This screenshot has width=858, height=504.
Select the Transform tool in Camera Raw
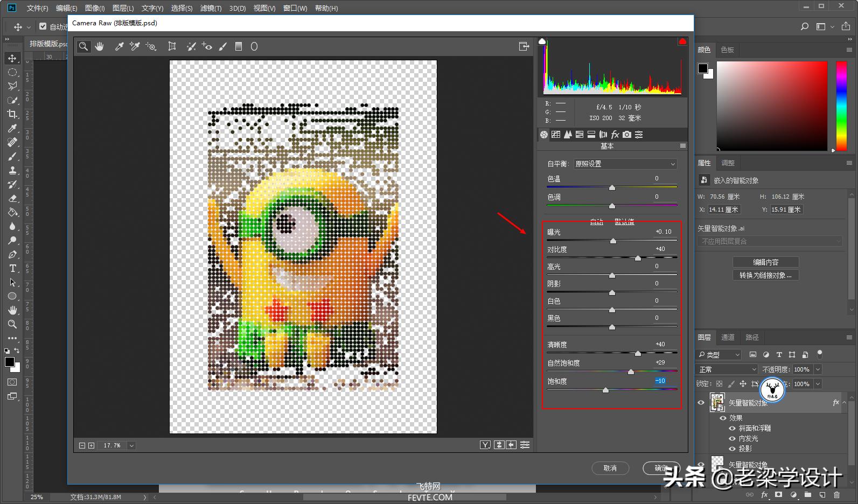[172, 46]
